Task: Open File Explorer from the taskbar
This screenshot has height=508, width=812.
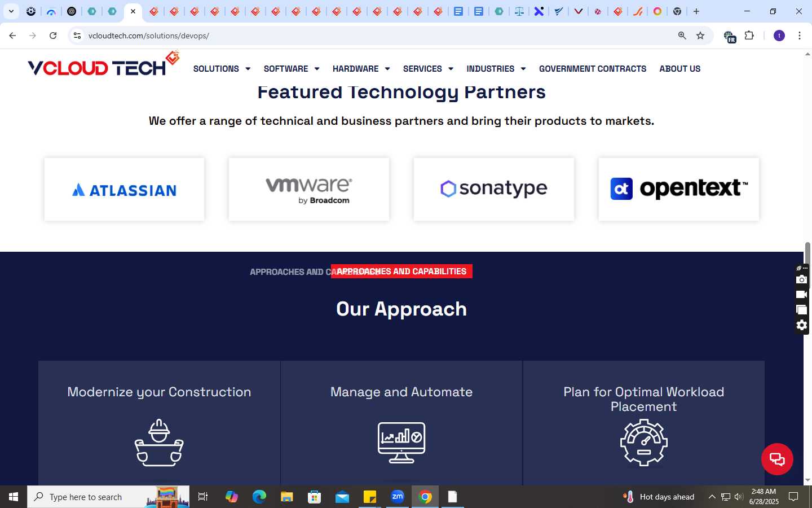Action: (x=287, y=497)
